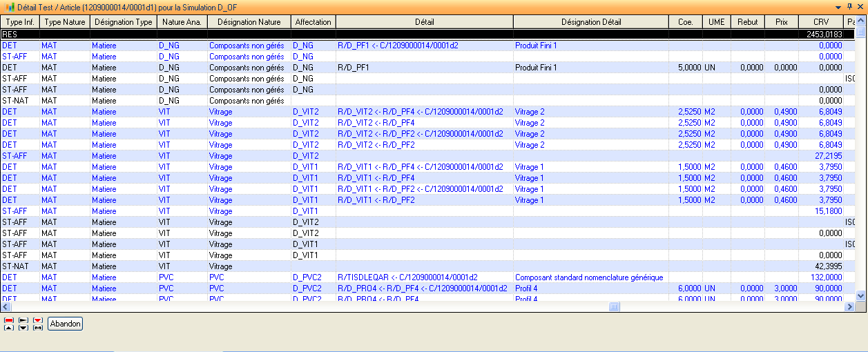Image resolution: width=868 pixels, height=352 pixels.
Task: Click the black down-arrow icon button
Action: point(23,327)
